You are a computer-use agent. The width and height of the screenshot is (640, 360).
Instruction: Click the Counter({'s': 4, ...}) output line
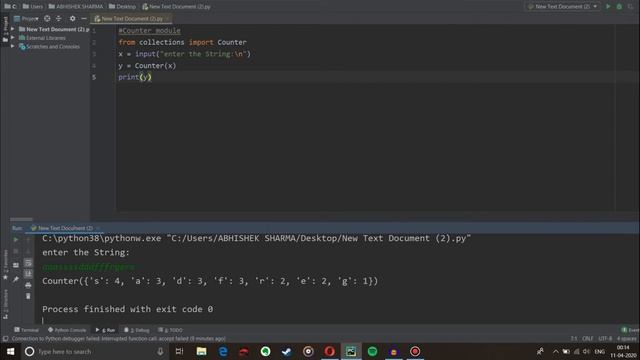pos(210,281)
